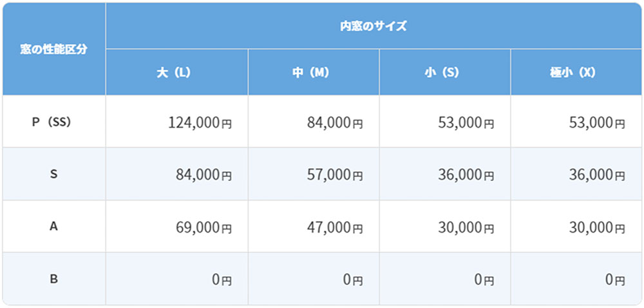Select the 57,000円 cell
This screenshot has height=308, width=644.
pyautogui.click(x=336, y=175)
